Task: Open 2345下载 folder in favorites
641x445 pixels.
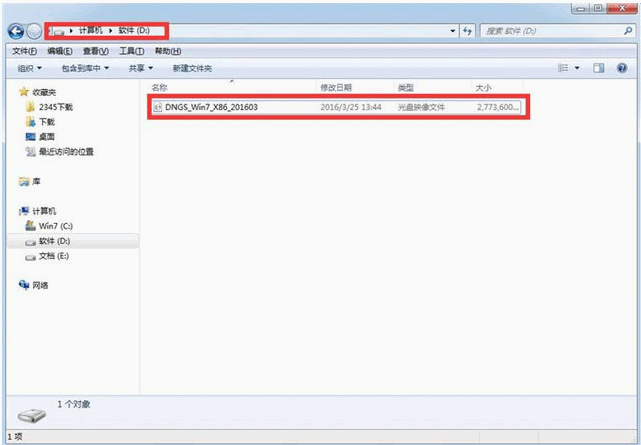Action: pyautogui.click(x=56, y=107)
